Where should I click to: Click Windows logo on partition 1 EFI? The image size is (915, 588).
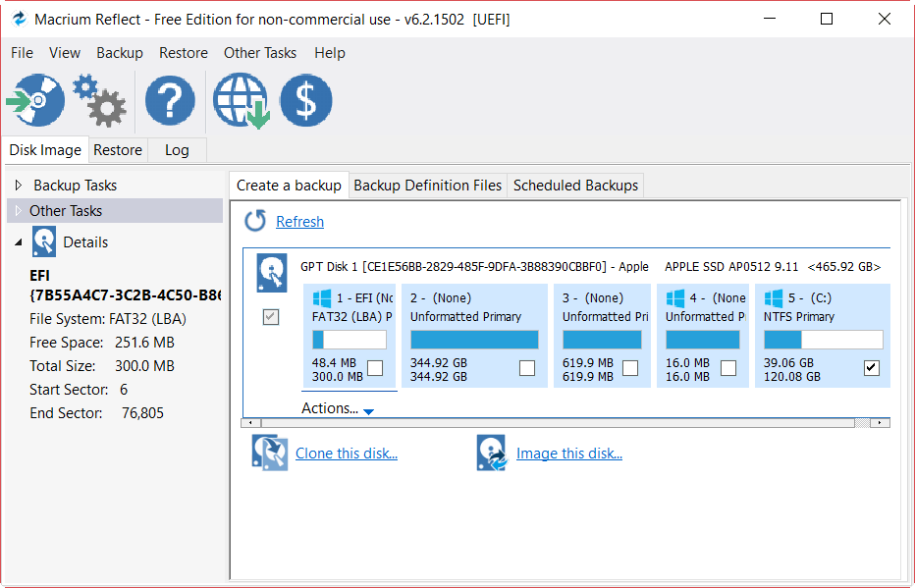pyautogui.click(x=322, y=298)
